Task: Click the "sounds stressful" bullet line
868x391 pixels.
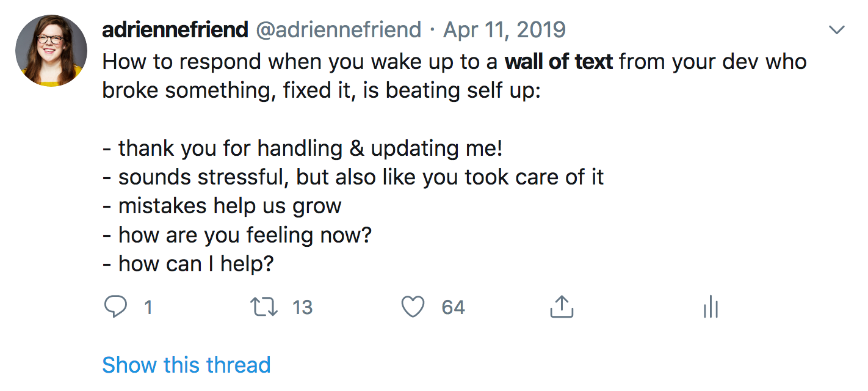Action: point(353,177)
